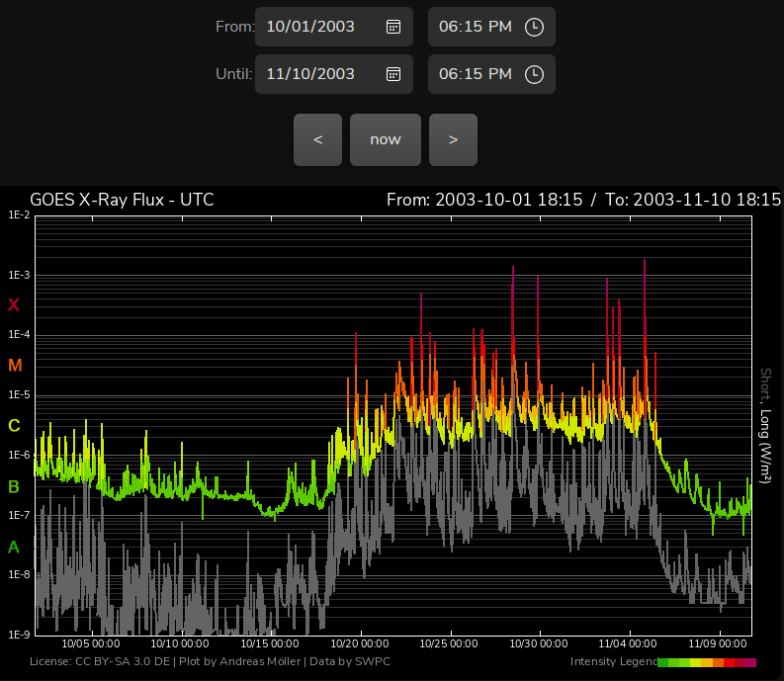Click the Data by SWPC credit
Image resolution: width=784 pixels, height=681 pixels.
(350, 661)
